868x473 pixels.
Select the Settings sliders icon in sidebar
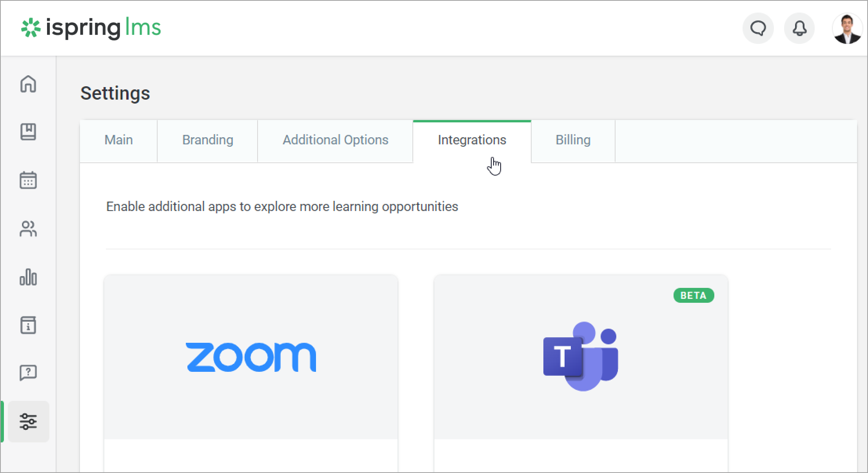pyautogui.click(x=28, y=422)
